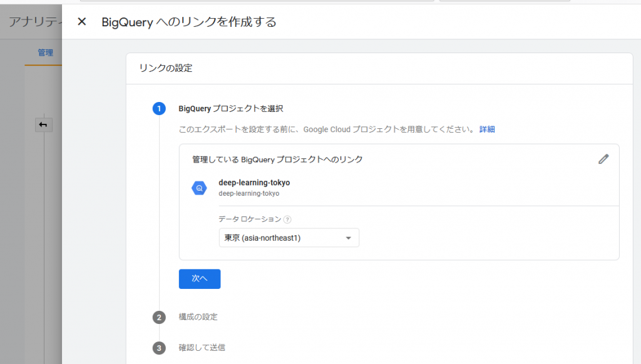Image resolution: width=641 pixels, height=364 pixels.
Task: Open the データ ロケーション help question mark
Action: tap(287, 220)
